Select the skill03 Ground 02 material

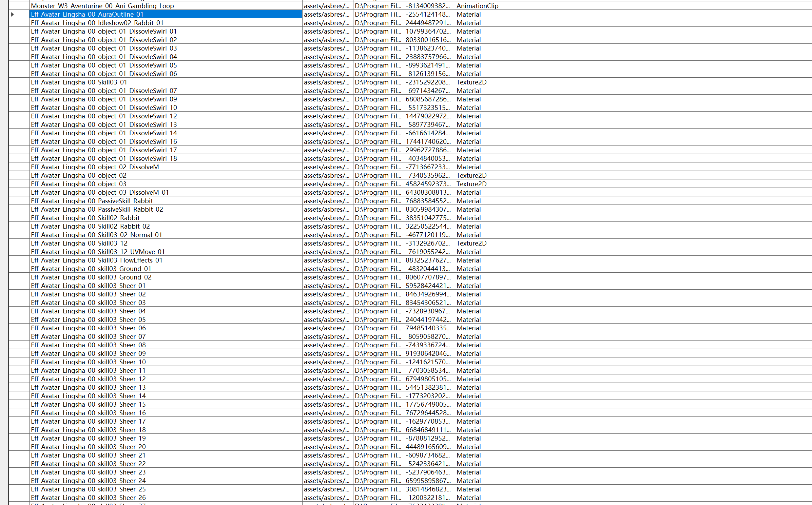[x=91, y=277]
